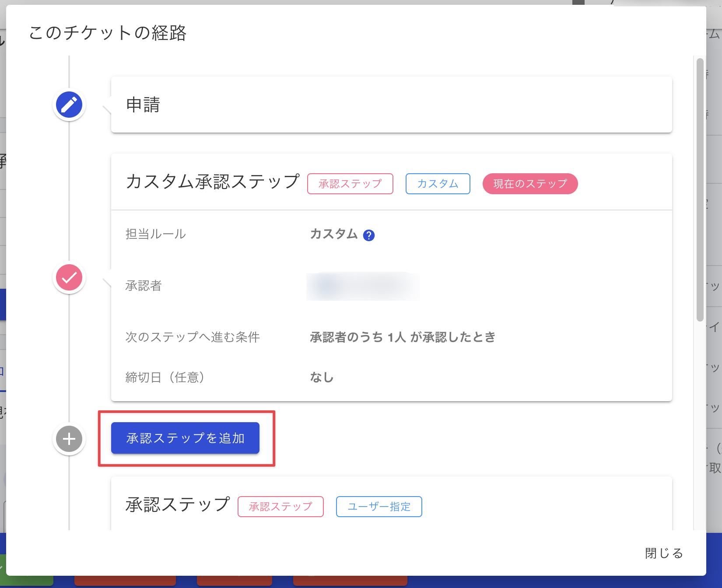Click the なし deadline value
This screenshot has width=722, height=588.
click(322, 377)
